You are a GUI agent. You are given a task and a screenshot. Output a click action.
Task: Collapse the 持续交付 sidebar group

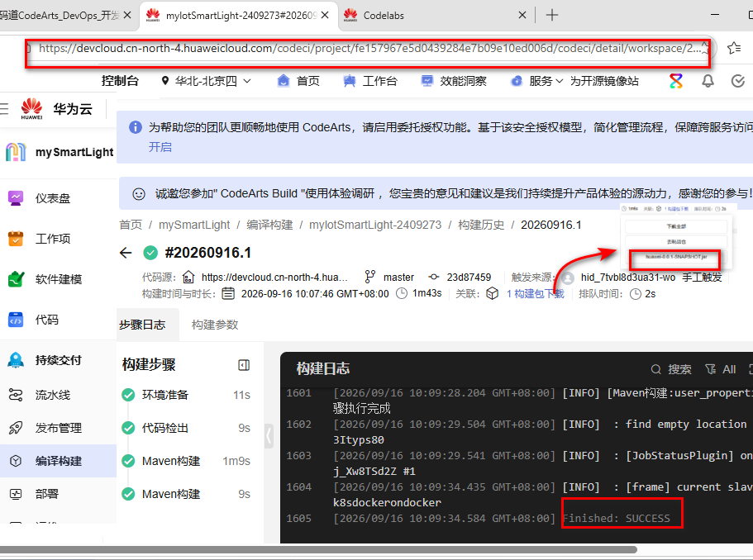[x=58, y=360]
